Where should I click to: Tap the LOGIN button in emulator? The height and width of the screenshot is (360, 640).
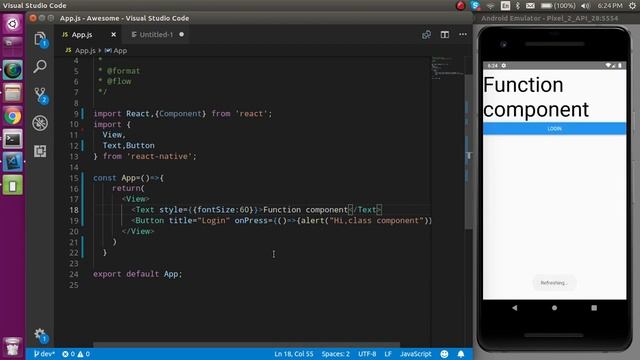[554, 129]
